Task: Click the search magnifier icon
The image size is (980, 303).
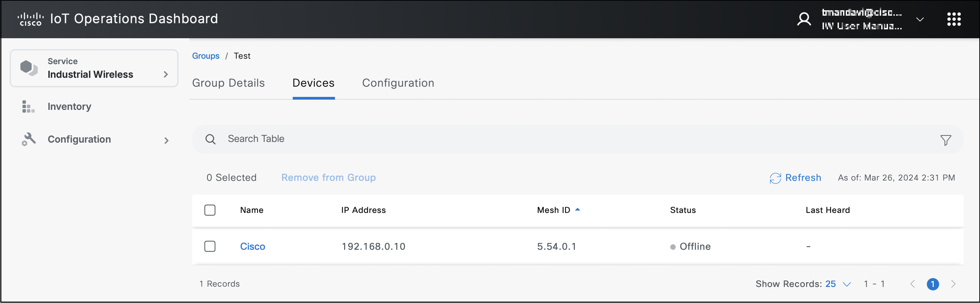Action: click(x=210, y=140)
